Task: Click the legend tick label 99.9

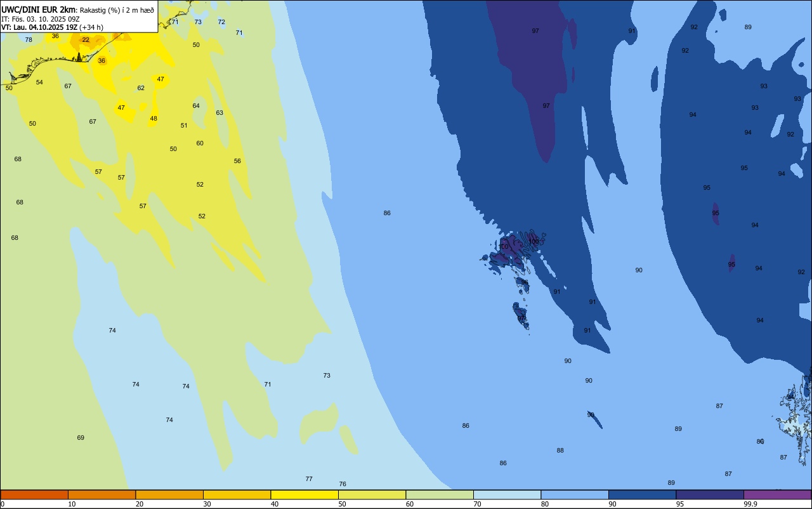Action: [750, 504]
